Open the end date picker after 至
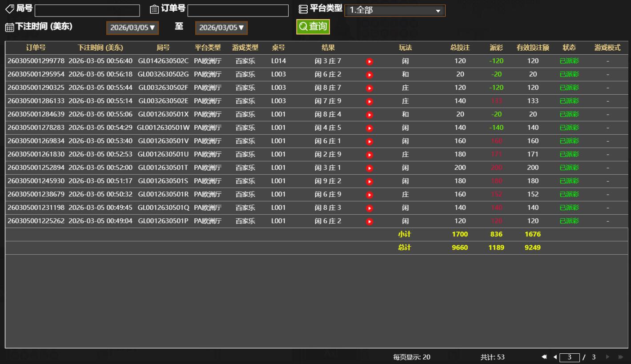The image size is (631, 364). point(221,28)
